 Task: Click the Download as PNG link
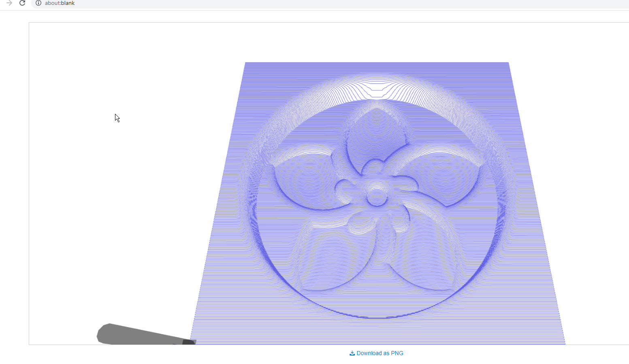(376, 353)
